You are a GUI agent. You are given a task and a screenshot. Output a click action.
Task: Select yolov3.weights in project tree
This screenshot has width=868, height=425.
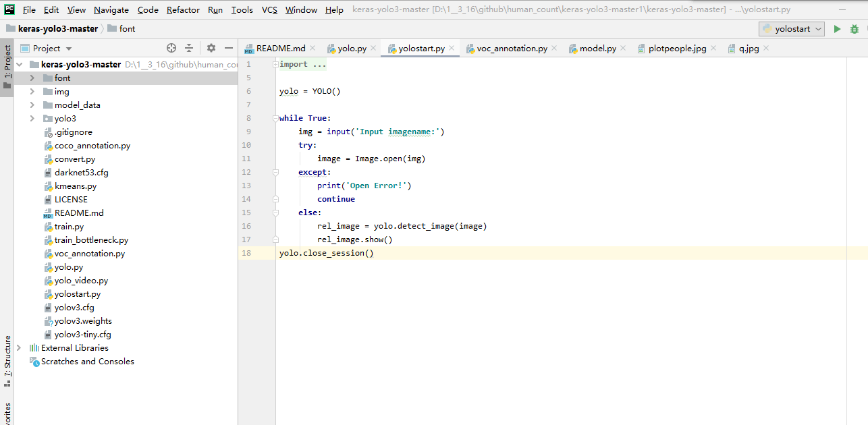[78, 321]
